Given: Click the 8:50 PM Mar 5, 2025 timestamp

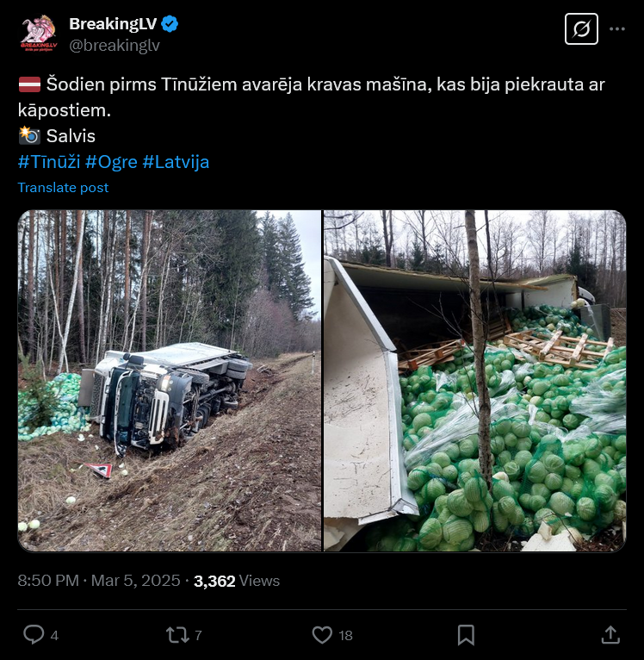Looking at the screenshot, I should [99, 581].
